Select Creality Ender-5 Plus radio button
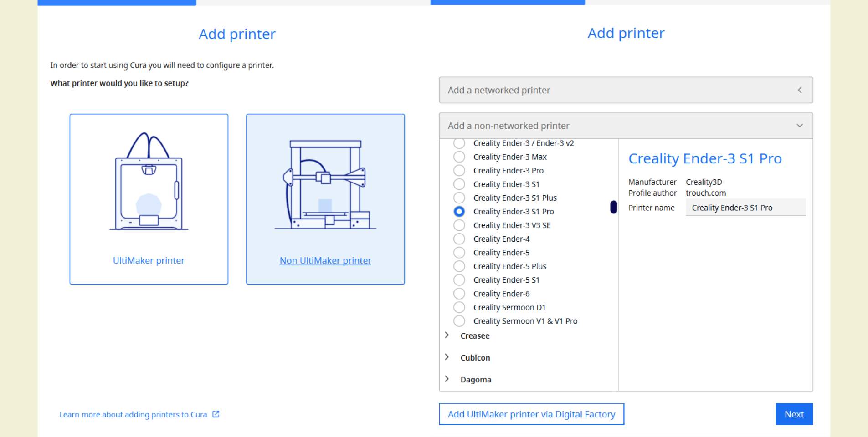 (x=459, y=266)
